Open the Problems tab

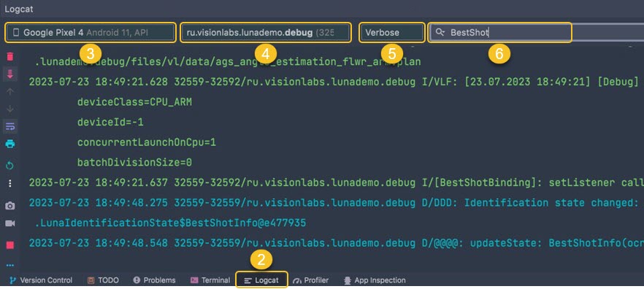(x=155, y=280)
